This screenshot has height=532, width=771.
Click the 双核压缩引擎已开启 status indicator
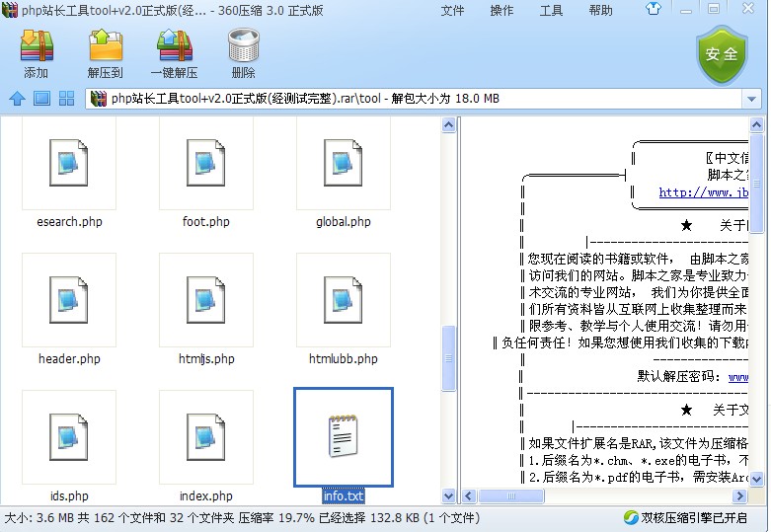[x=693, y=517]
